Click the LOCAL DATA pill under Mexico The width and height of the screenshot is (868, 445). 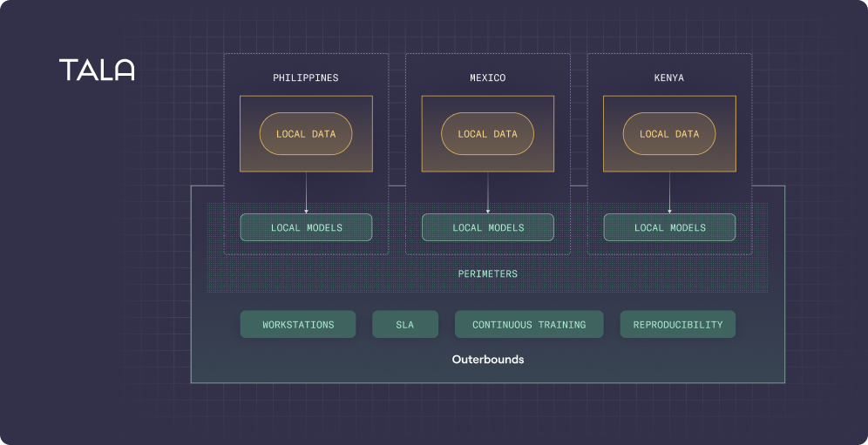pos(488,134)
